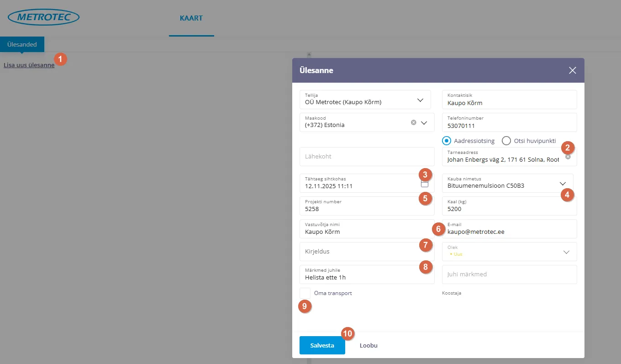Expand the Tellija dropdown
Viewport: 621px width, 364px height.
coord(420,100)
